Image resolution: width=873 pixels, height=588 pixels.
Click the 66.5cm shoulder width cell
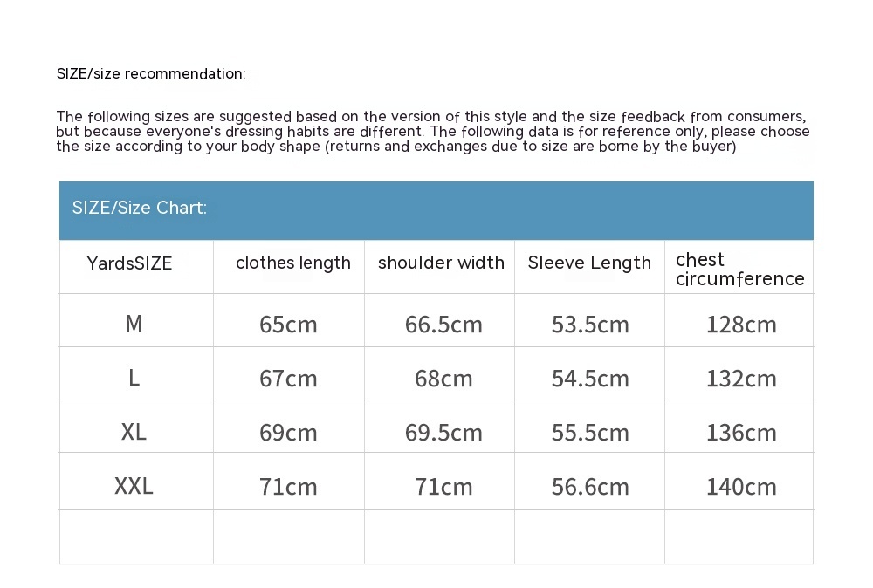443,325
